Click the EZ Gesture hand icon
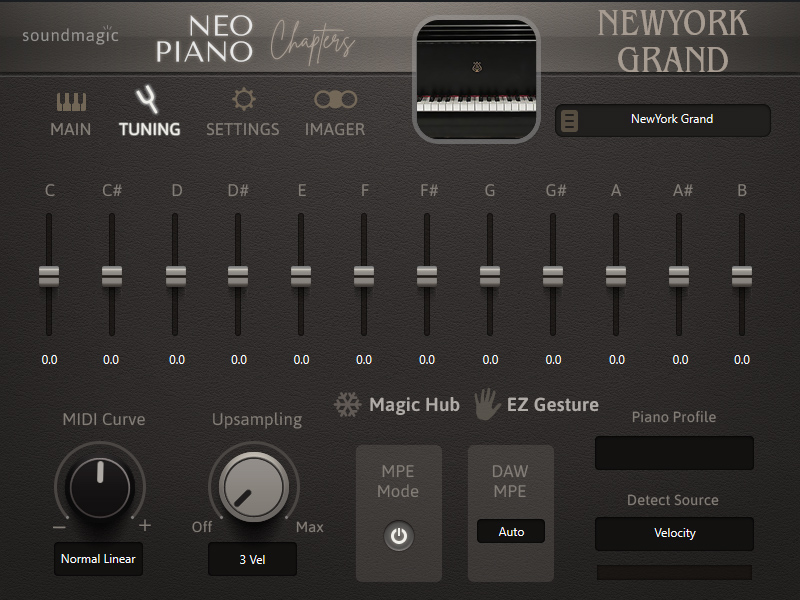The width and height of the screenshot is (800, 600). tap(487, 404)
